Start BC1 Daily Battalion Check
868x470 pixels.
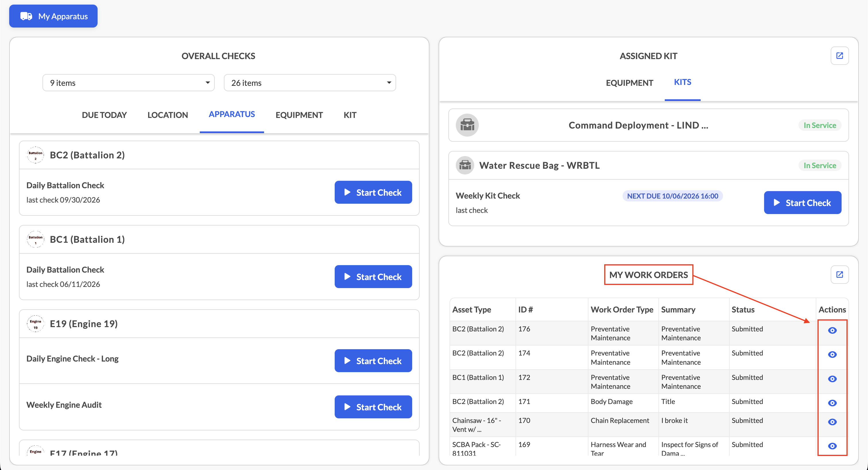pos(373,277)
